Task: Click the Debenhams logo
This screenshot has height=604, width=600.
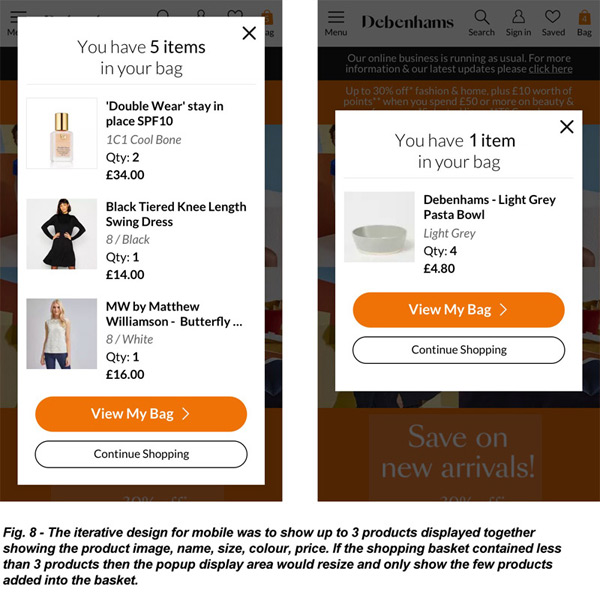Action: pos(407,22)
